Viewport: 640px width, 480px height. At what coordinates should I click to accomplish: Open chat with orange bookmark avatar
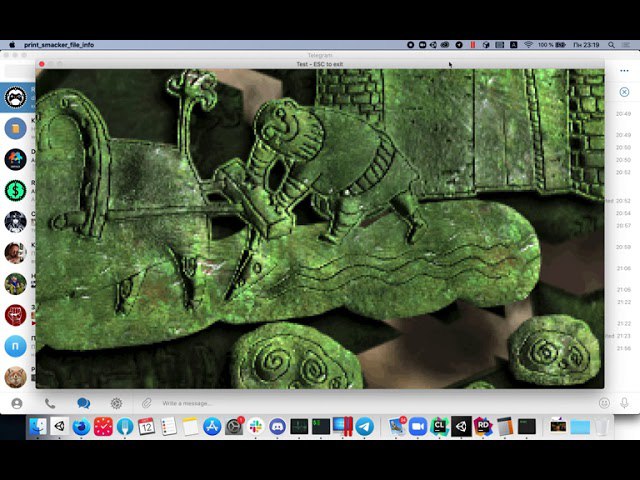pos(16,129)
